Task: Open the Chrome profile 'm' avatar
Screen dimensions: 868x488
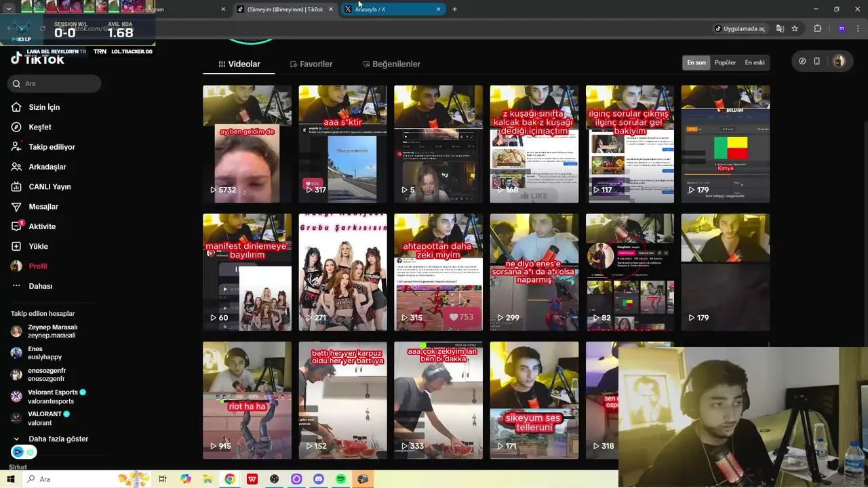Action: [842, 28]
